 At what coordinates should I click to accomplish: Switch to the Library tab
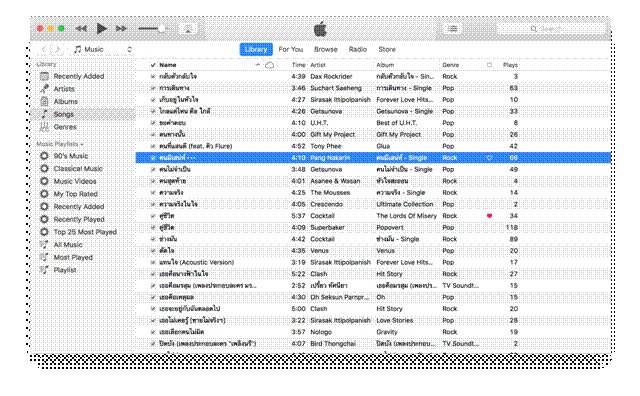(256, 49)
